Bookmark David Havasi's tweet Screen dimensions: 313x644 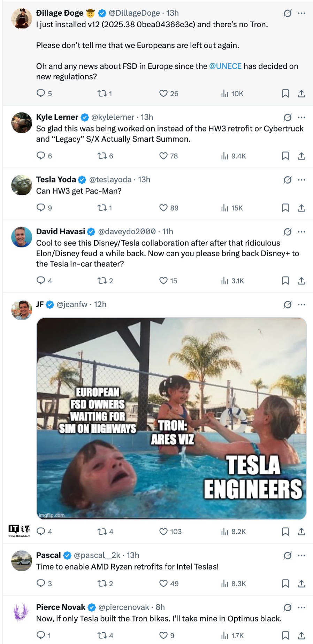pyautogui.click(x=285, y=281)
